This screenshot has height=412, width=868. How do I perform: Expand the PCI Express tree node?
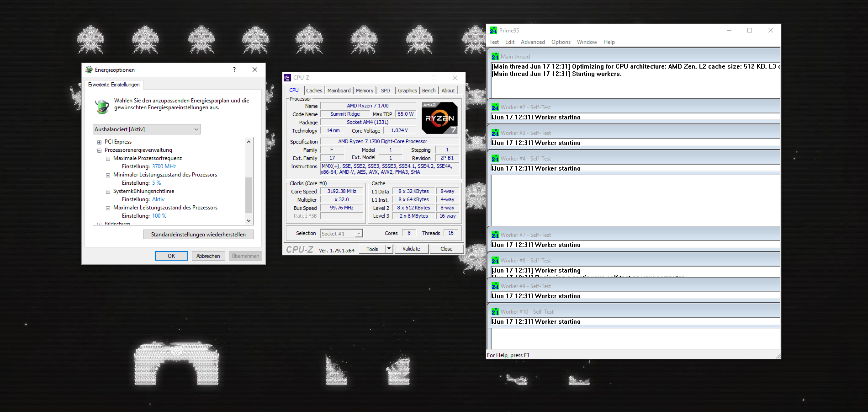[99, 142]
